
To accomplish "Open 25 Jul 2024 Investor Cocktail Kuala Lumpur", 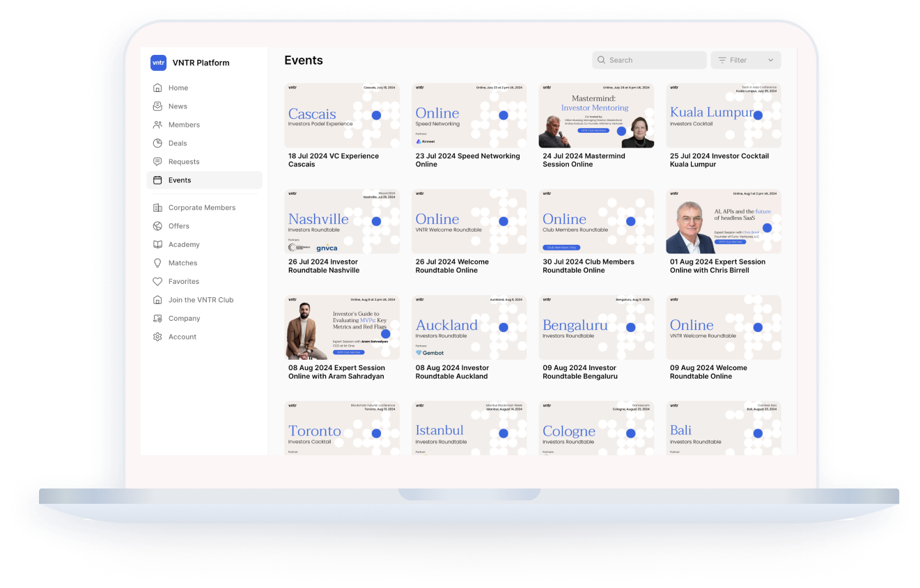I will (x=719, y=160).
